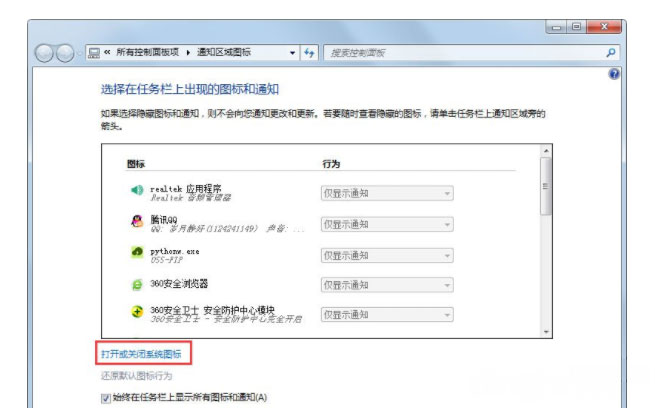
Task: Click the pythonw.exe green cloud icon
Action: (x=137, y=252)
